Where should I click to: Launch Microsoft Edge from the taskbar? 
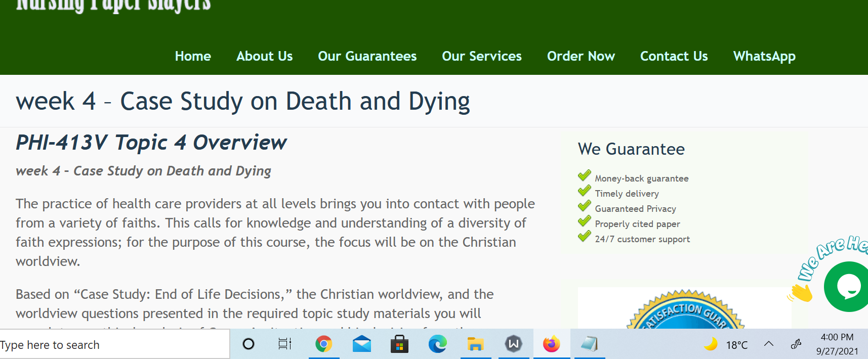(x=438, y=344)
